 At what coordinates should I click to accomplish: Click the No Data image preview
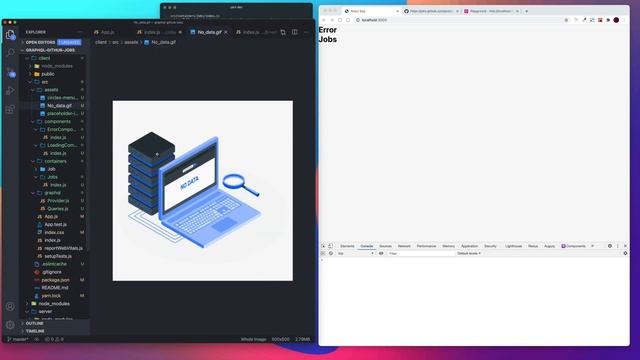pos(202,191)
